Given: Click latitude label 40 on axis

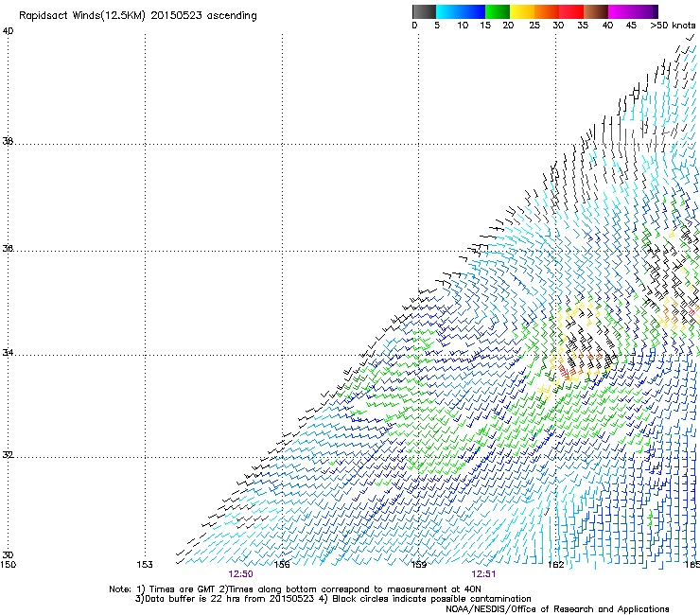Looking at the screenshot, I should tap(8, 31).
